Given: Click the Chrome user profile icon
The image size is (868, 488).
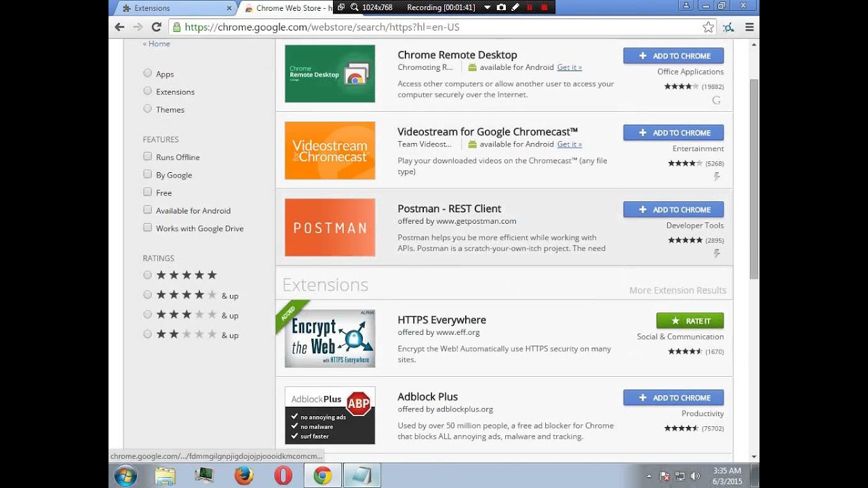Looking at the screenshot, I should pos(686,5).
